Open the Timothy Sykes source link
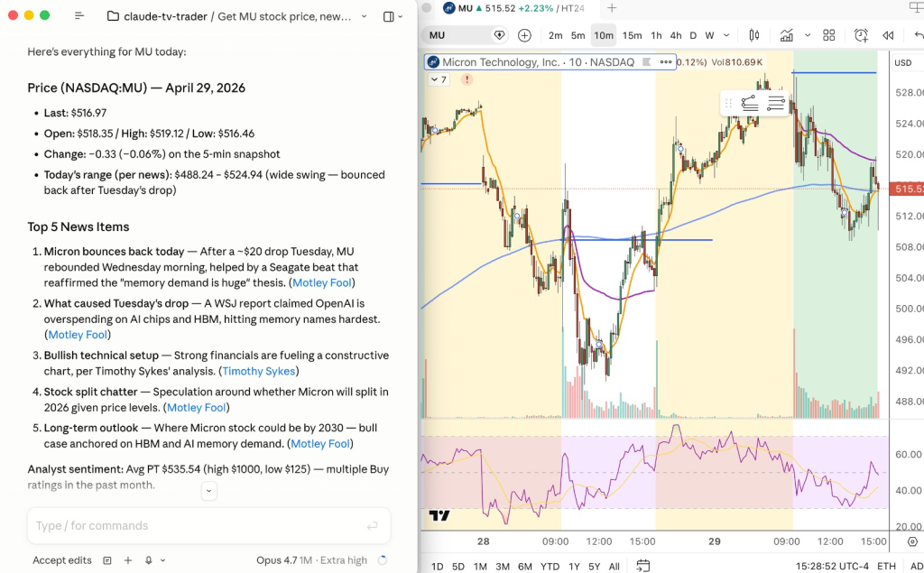 tap(258, 371)
